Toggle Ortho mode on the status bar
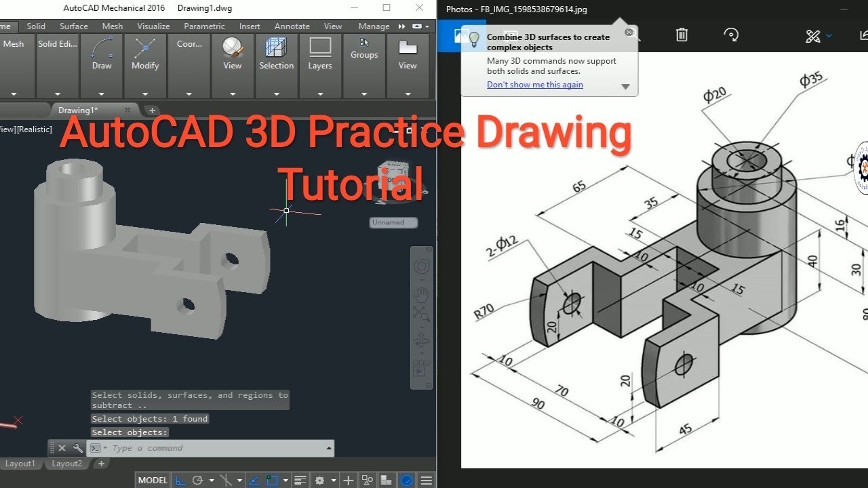The width and height of the screenshot is (868, 488). (180, 481)
